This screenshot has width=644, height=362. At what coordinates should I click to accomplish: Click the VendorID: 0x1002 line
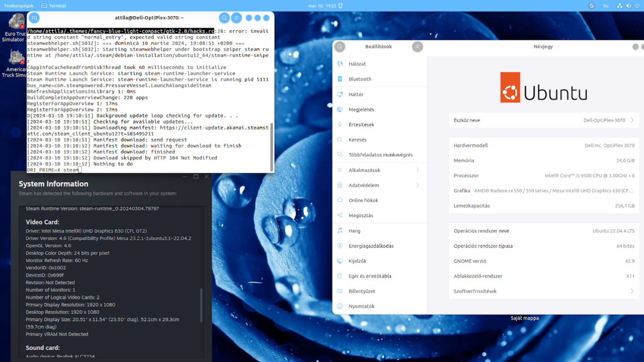click(47, 268)
